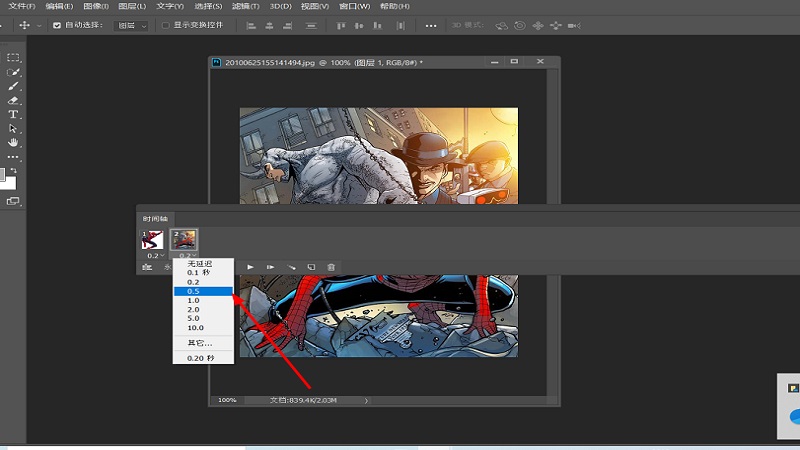This screenshot has height=450, width=800.
Task: Switch to the 时间轴 panel tab
Action: coord(155,218)
